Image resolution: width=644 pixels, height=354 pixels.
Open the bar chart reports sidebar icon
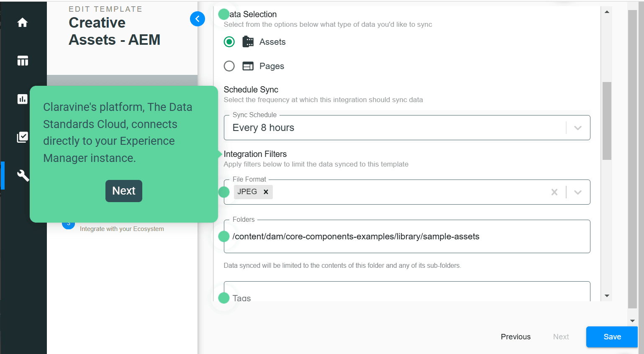coord(23,99)
